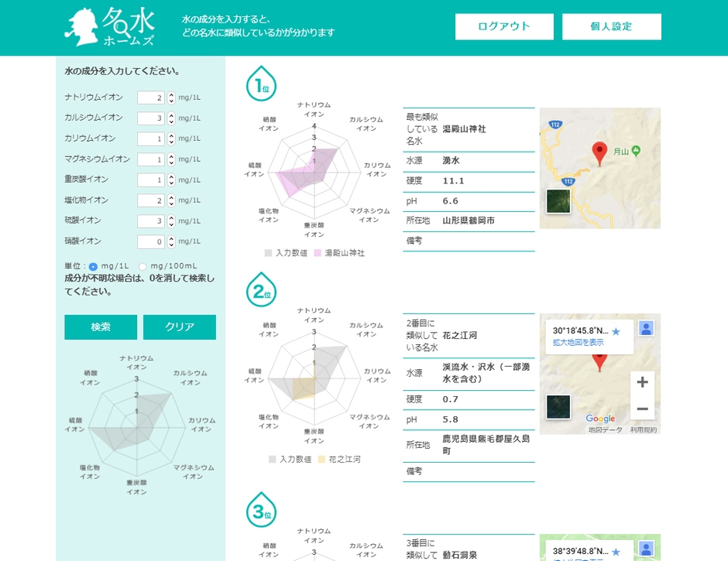Zoom out on the 花之江河 map
This screenshot has width=728, height=561.
pos(642,409)
